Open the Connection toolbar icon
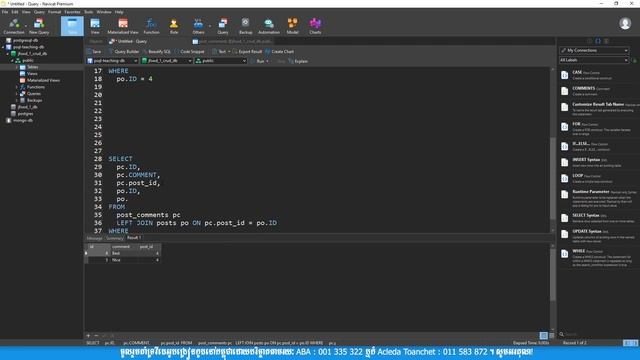Viewport: 640px width, 360px height. tap(13, 26)
